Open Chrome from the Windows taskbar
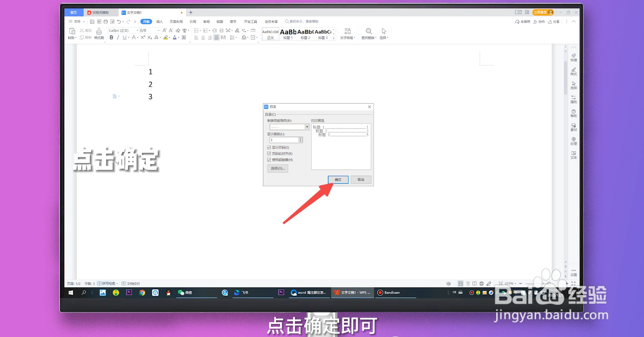644x337 pixels. click(142, 292)
